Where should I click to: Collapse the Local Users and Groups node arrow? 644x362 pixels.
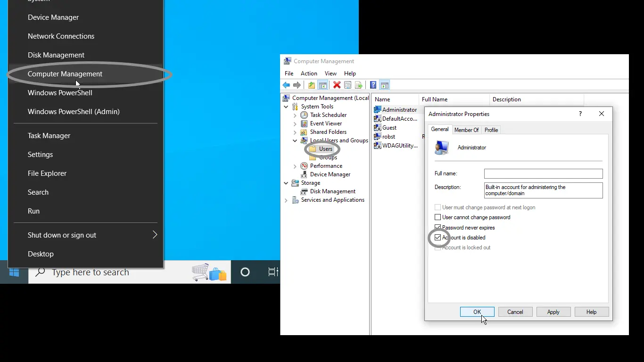[295, 140]
